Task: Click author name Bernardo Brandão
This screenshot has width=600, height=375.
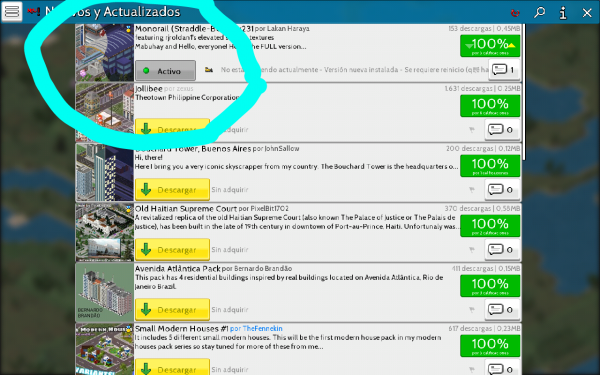Action: [x=263, y=269]
